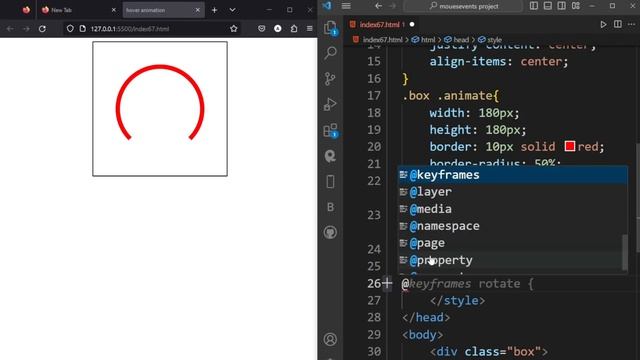
Task: Click the Run play button in editor
Action: pos(603,24)
